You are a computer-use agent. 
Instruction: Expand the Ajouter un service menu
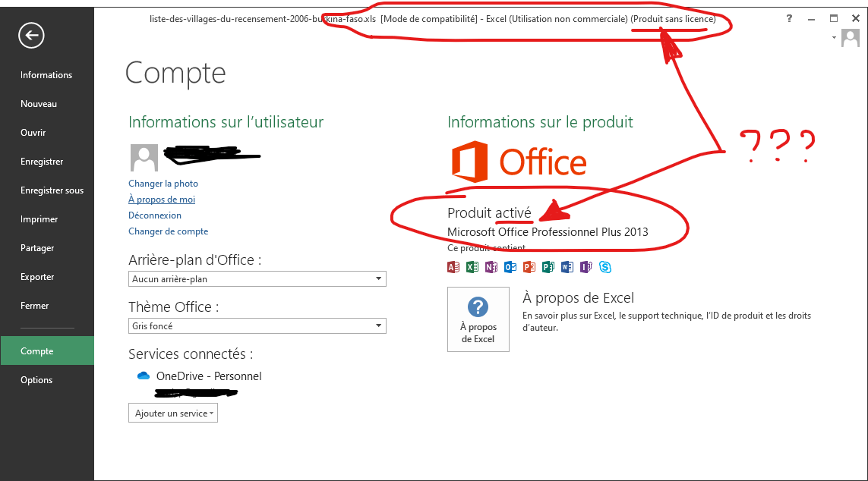coord(172,413)
